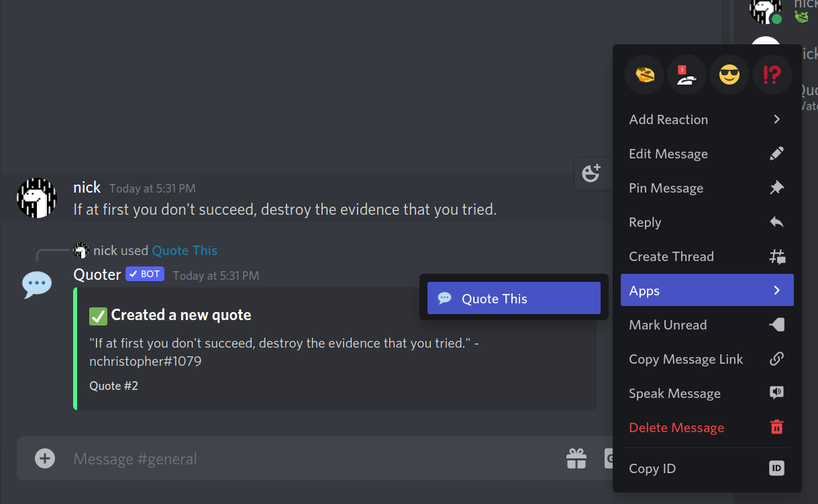818x504 pixels.
Task: Select Reply in the context menu
Action: point(707,222)
